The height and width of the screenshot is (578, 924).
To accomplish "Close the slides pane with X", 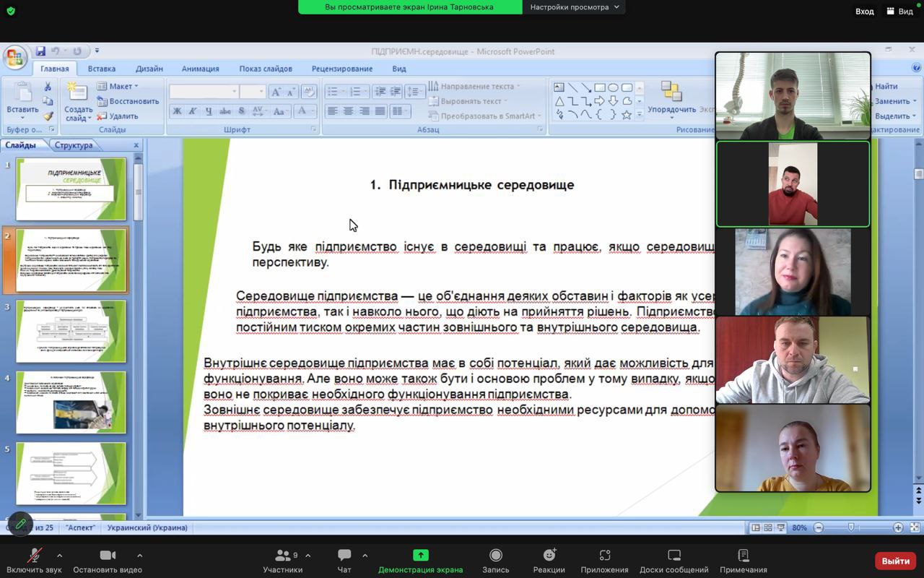I will click(136, 145).
